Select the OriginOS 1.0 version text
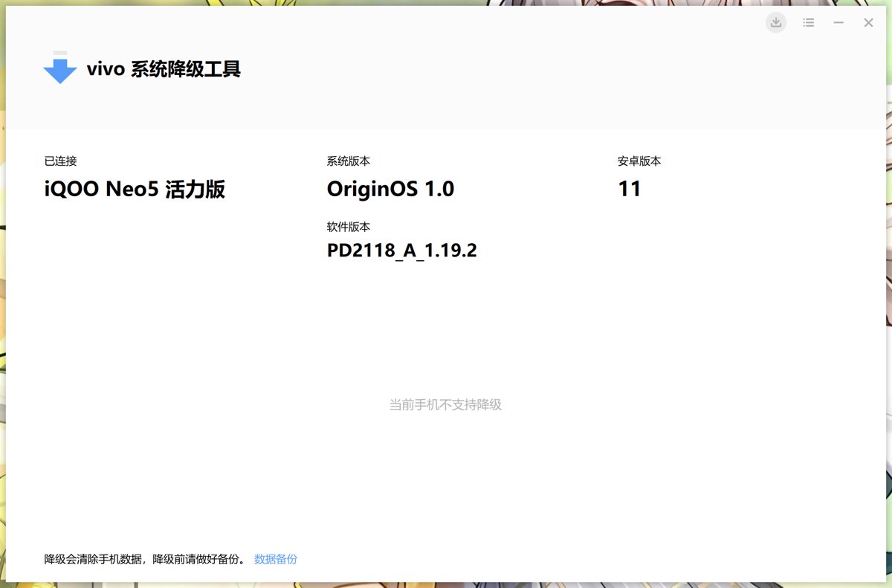Viewport: 892px width, 588px height. tap(390, 190)
